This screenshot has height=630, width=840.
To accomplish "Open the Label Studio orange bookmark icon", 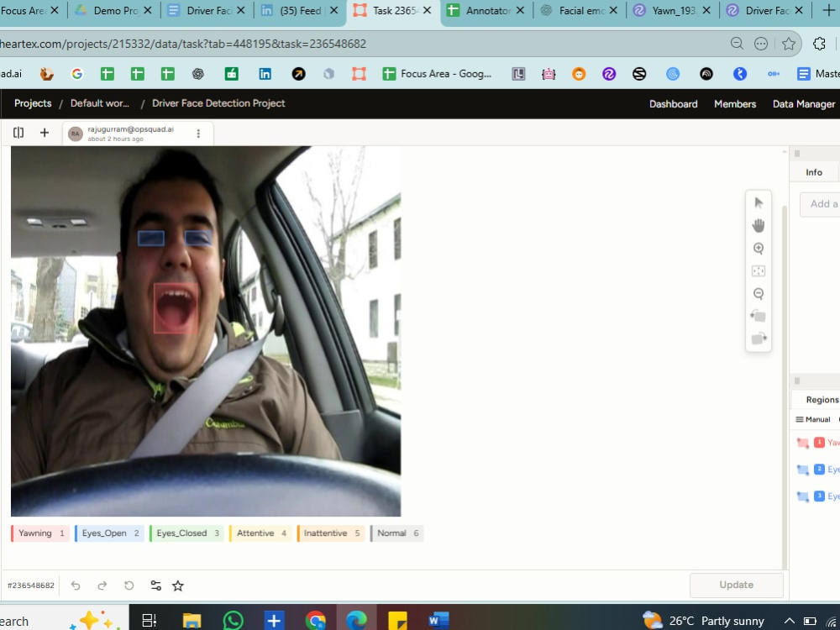I will coord(359,74).
